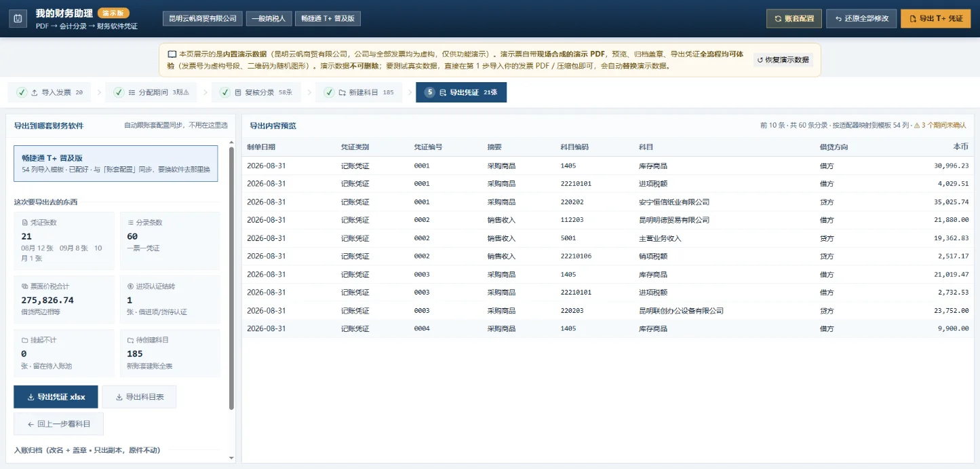Click the 畅捷通 T+ 普及版 header tag
This screenshot has height=469, width=980.
(328, 18)
